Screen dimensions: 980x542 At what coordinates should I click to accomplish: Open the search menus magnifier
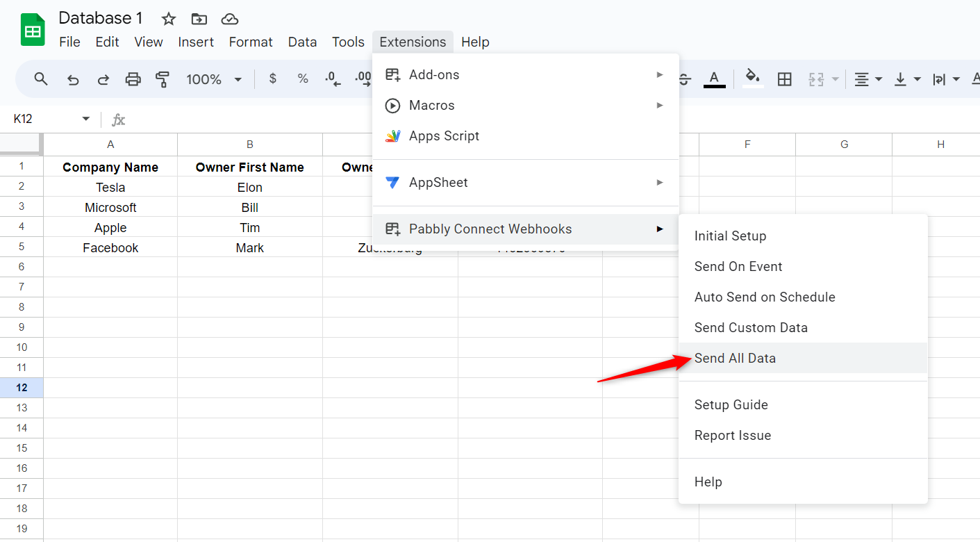tap(41, 79)
